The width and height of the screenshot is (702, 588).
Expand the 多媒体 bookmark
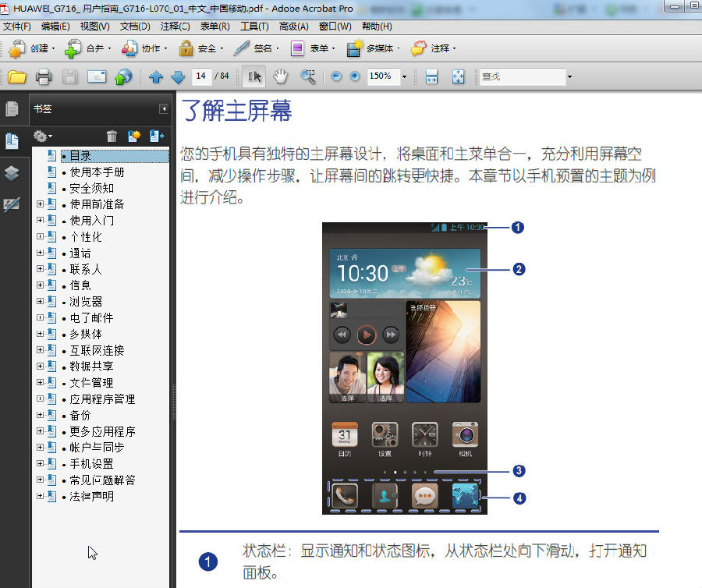tap(41, 333)
